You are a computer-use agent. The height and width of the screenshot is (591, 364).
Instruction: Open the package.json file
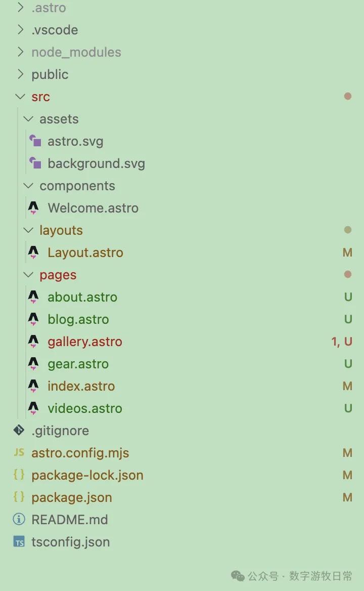point(72,497)
